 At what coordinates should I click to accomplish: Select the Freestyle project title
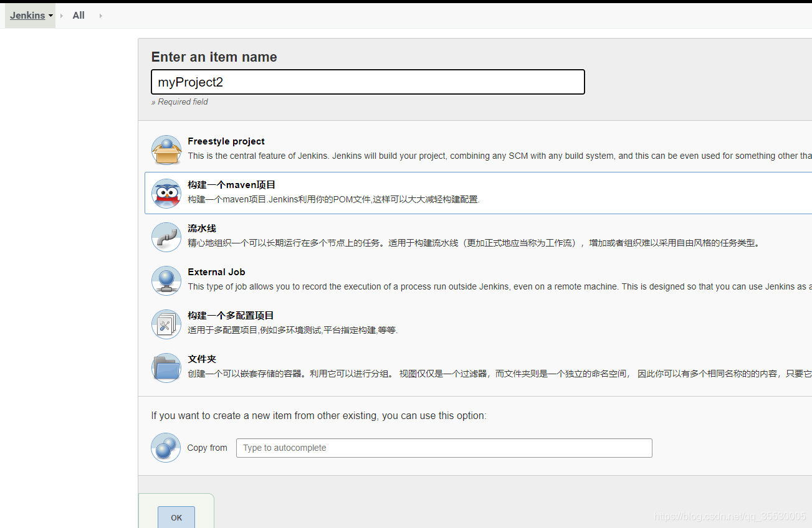226,141
